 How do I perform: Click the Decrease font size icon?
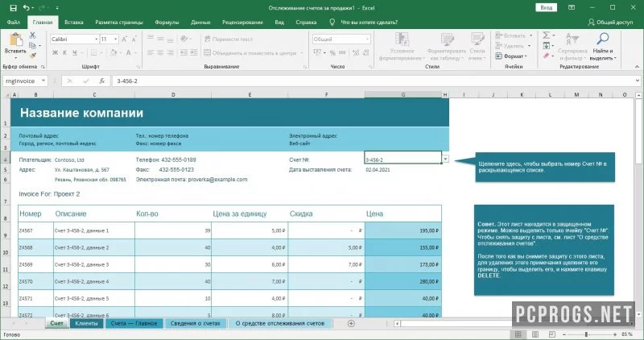(134, 39)
